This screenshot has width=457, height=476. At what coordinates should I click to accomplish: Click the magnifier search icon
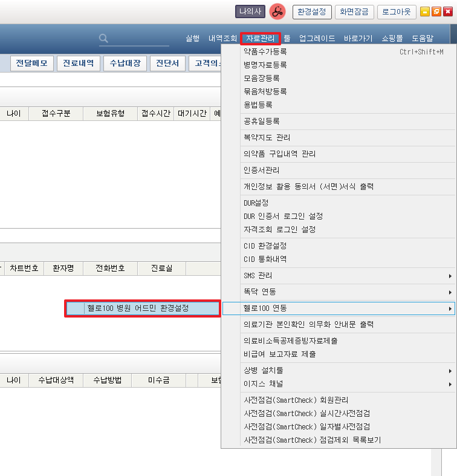pyautogui.click(x=103, y=38)
